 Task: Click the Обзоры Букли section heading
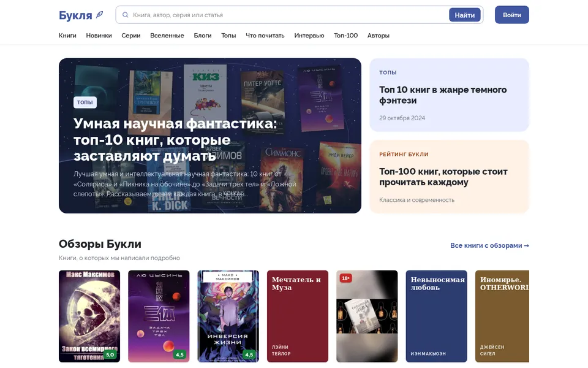coord(100,243)
